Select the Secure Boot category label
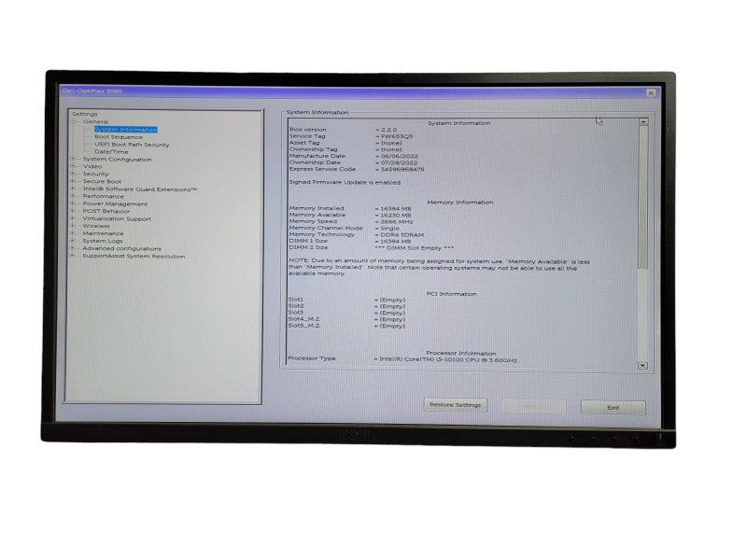The width and height of the screenshot is (747, 560). pyautogui.click(x=102, y=181)
